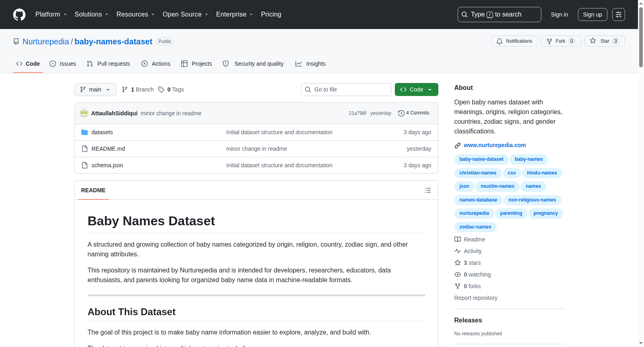Screen dimensions: 644x347
Task: Open the GitHub homepage logo
Action: [x=19, y=15]
